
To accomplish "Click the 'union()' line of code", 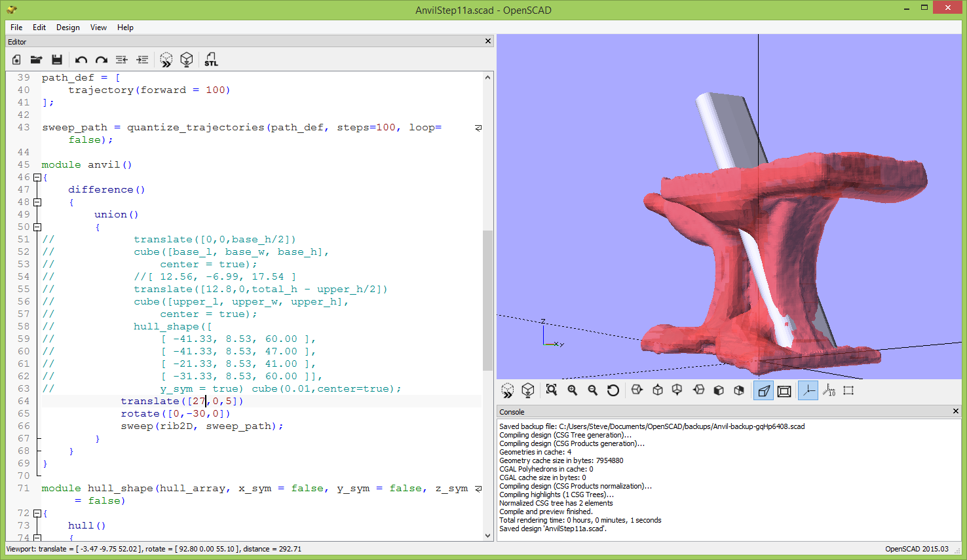I will (x=117, y=214).
